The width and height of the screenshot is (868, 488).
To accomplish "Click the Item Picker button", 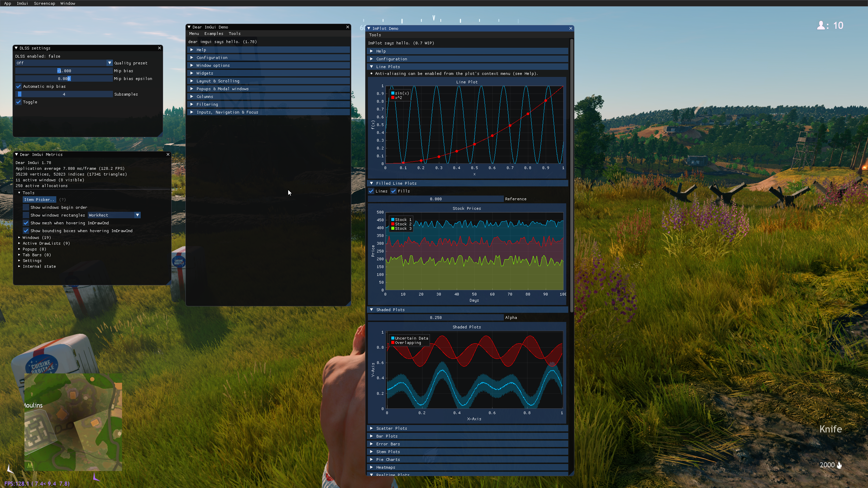I will tap(39, 200).
